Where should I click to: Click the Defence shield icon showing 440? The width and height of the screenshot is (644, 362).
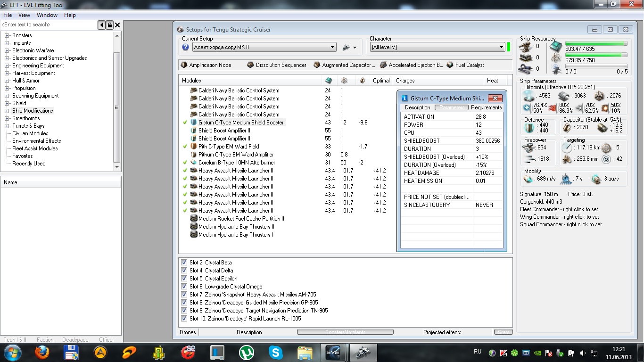[529, 127]
